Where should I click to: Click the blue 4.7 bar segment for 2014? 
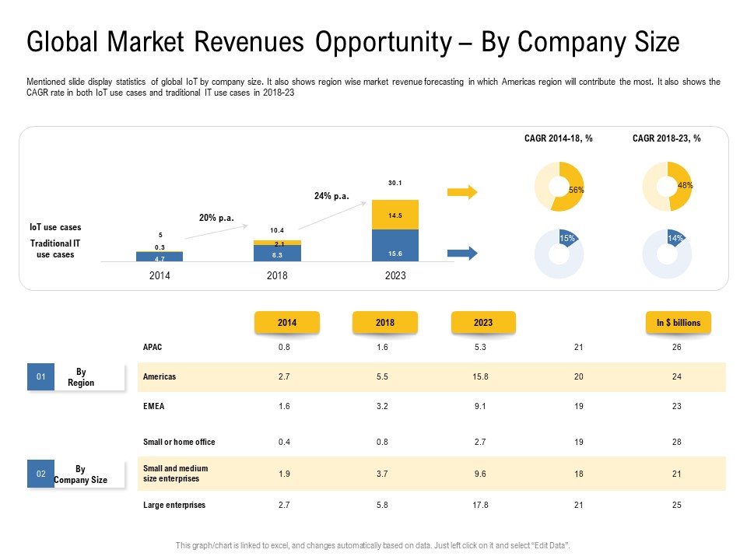click(x=160, y=257)
